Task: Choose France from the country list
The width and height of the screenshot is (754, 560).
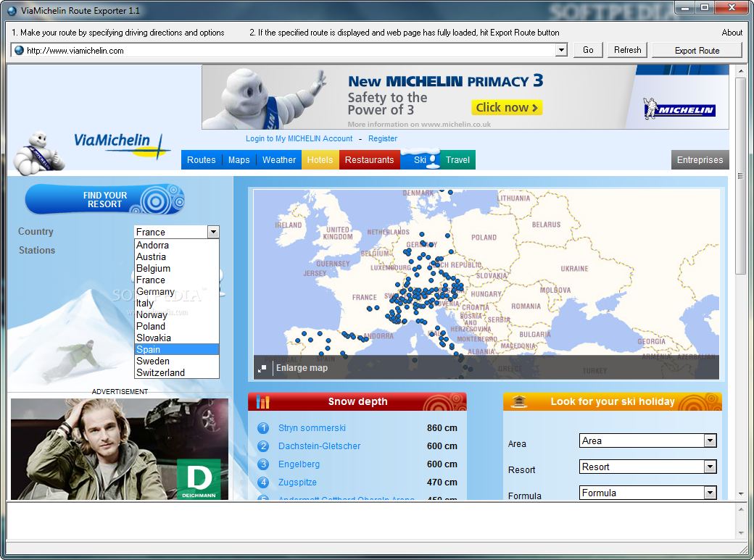Action: (176, 280)
